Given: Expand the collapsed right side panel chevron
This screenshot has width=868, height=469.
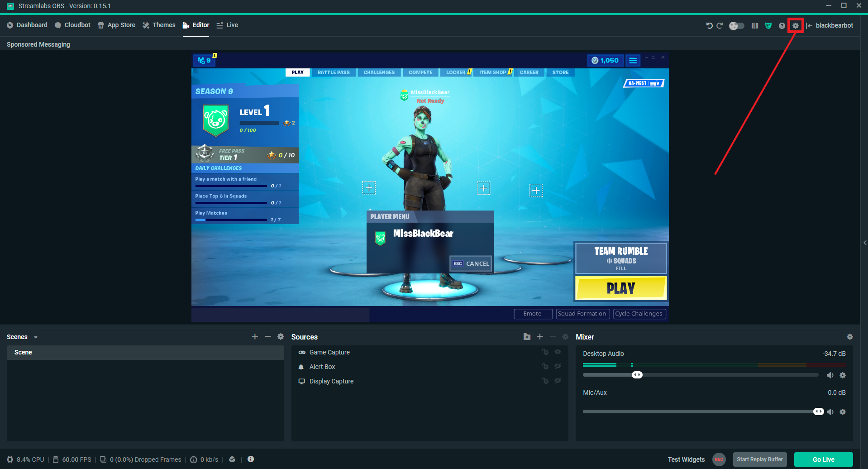Looking at the screenshot, I should (x=864, y=243).
